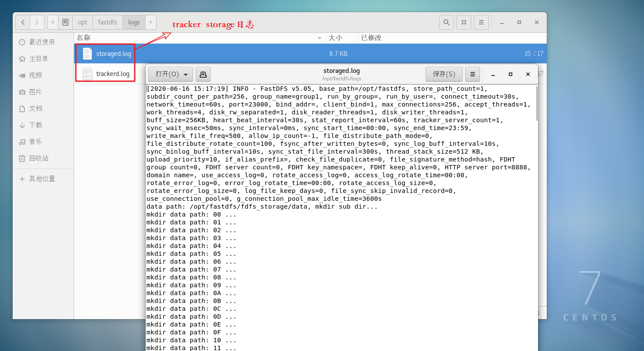Navigate to the opt folder breadcrumb

[x=83, y=22]
